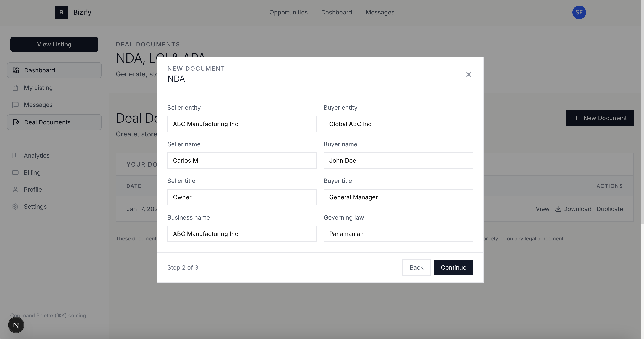
Task: Open Analytics via the bar chart icon
Action: pyautogui.click(x=16, y=155)
